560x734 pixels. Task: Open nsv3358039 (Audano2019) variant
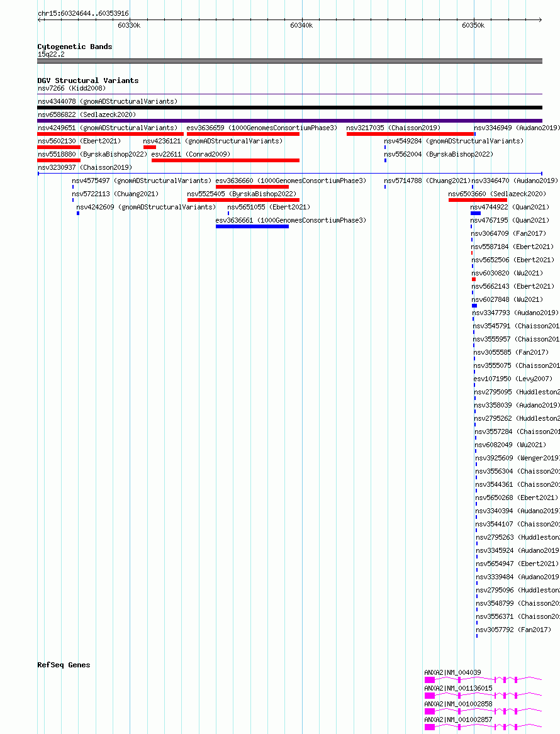click(x=517, y=405)
